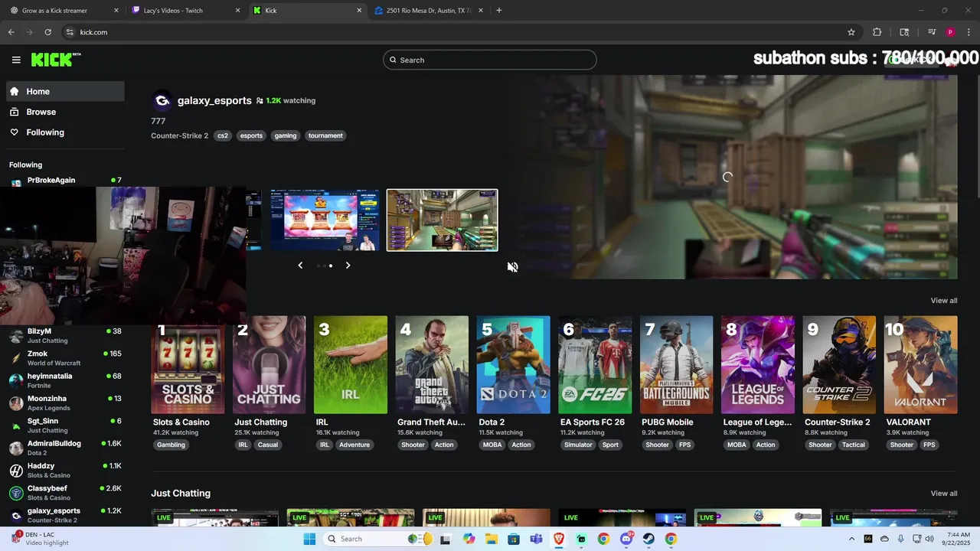Open Counter-Strike 2 category card
The height and width of the screenshot is (551, 980).
tap(839, 365)
